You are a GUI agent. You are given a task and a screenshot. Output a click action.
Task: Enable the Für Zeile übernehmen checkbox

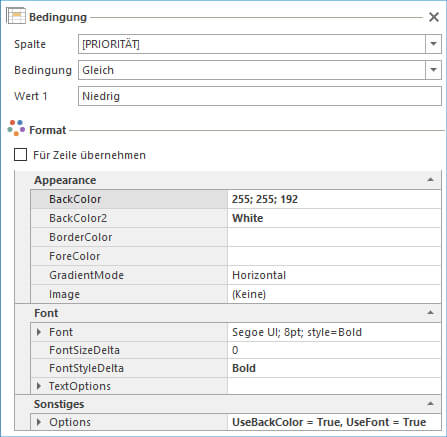20,155
